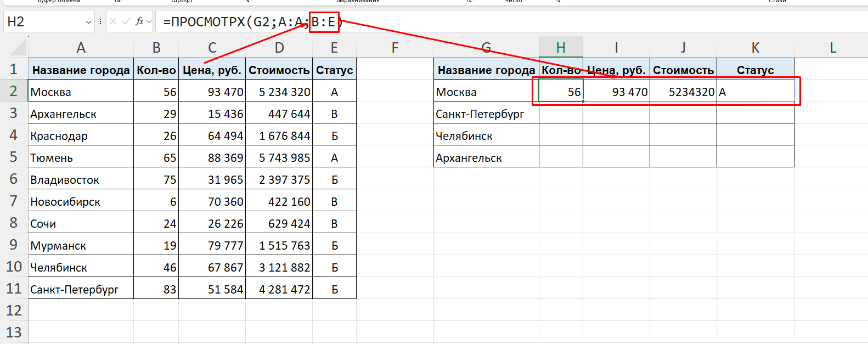This screenshot has height=344, width=868.
Task: Select row 11 header
Action: pos(14,289)
